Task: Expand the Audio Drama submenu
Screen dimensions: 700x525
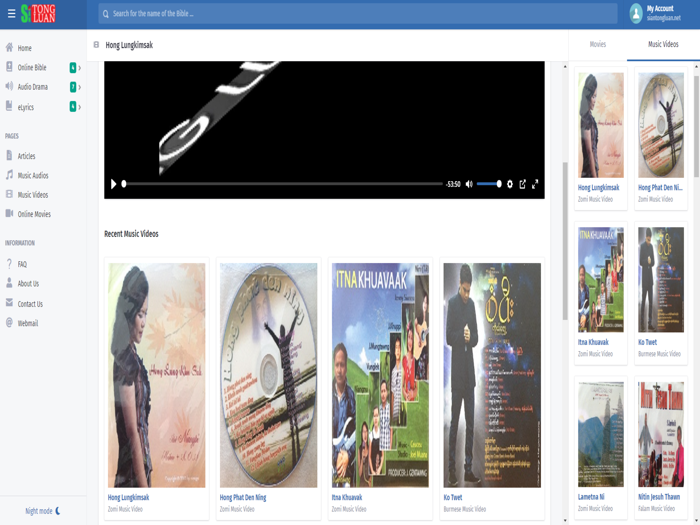Action: pos(79,87)
